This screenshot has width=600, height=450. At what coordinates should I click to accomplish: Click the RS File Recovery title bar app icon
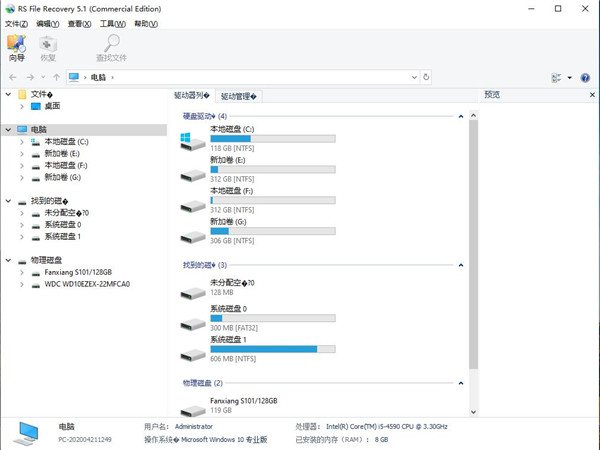click(10, 9)
